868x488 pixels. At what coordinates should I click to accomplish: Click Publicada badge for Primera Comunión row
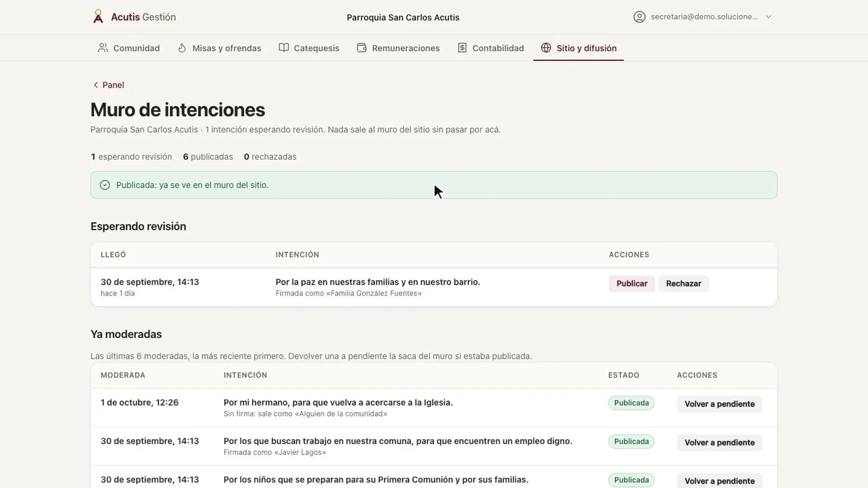point(631,480)
